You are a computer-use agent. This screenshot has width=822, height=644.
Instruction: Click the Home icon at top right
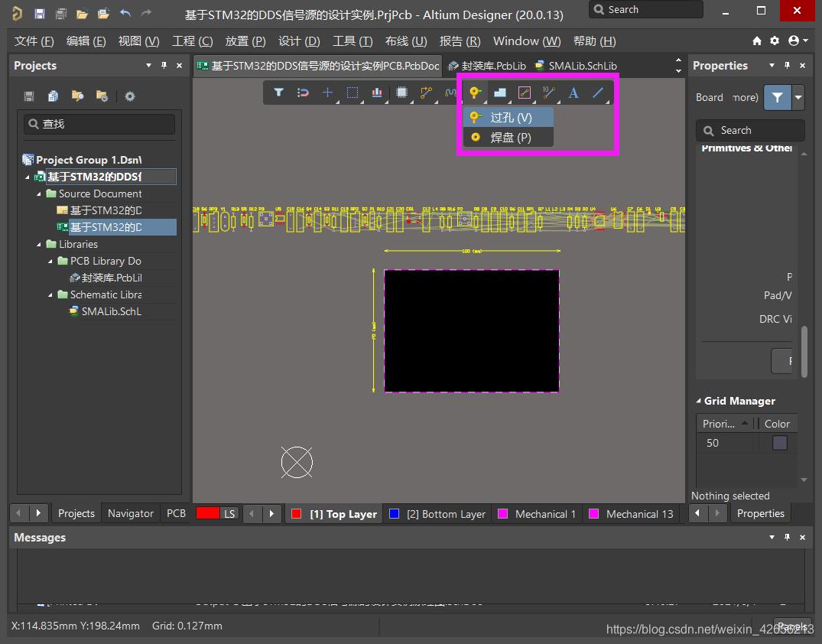756,41
